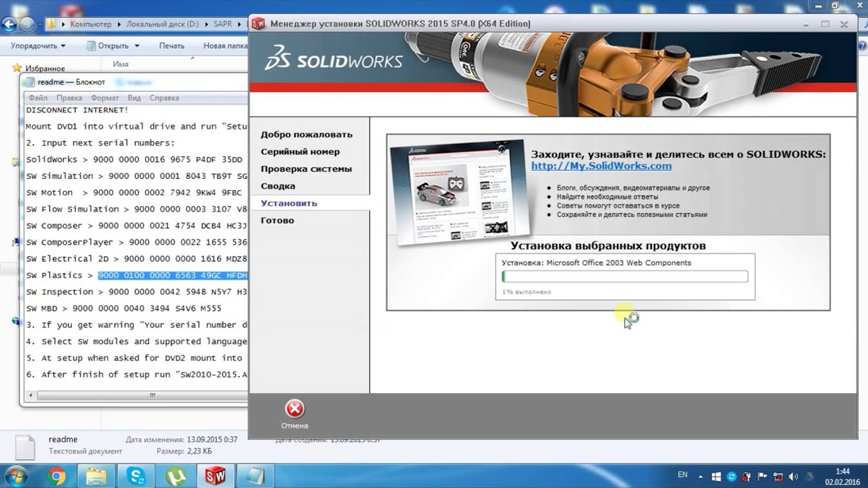Screen dimensions: 868x488
Task: Click the SW icon in installer title bar
Action: [x=258, y=24]
